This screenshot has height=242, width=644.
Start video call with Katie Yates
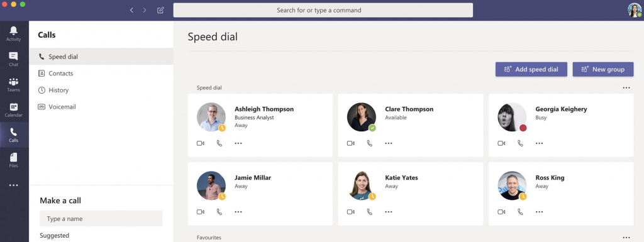351,212
